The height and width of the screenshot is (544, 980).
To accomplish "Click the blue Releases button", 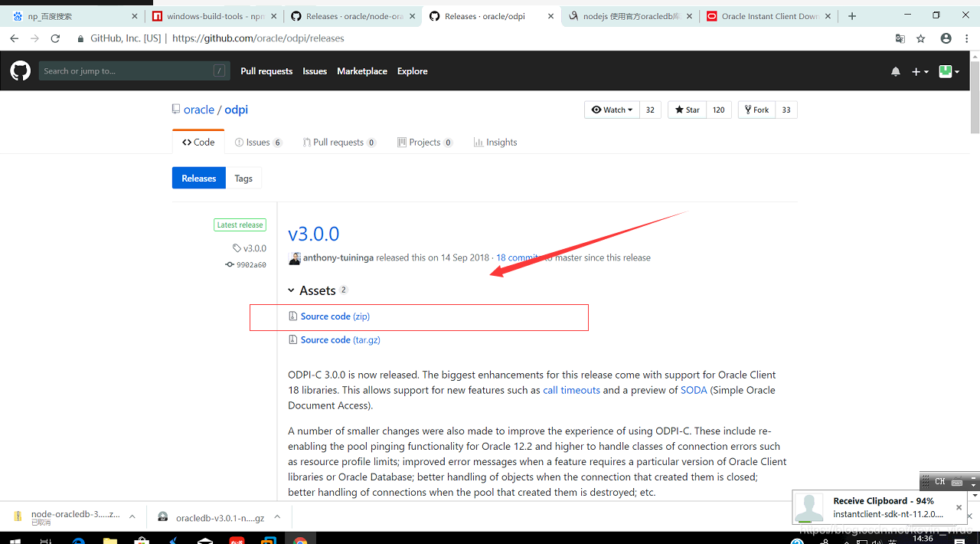I will (x=199, y=179).
